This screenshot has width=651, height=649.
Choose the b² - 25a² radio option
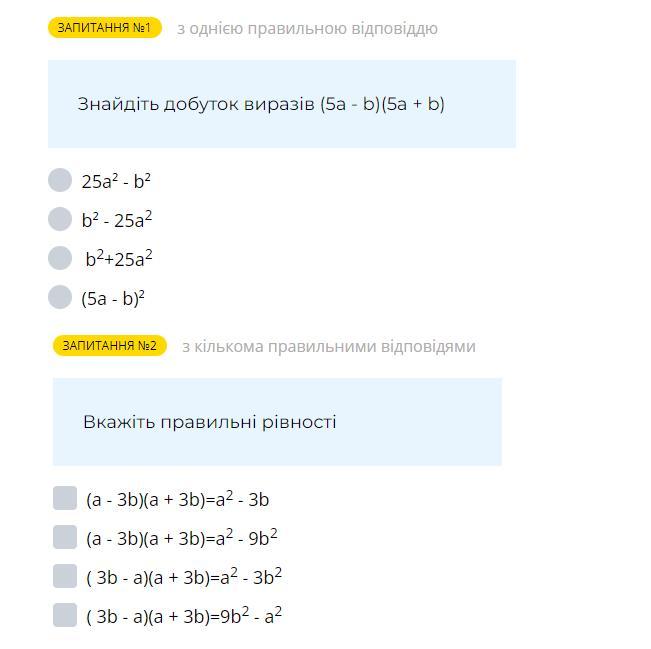(x=60, y=219)
